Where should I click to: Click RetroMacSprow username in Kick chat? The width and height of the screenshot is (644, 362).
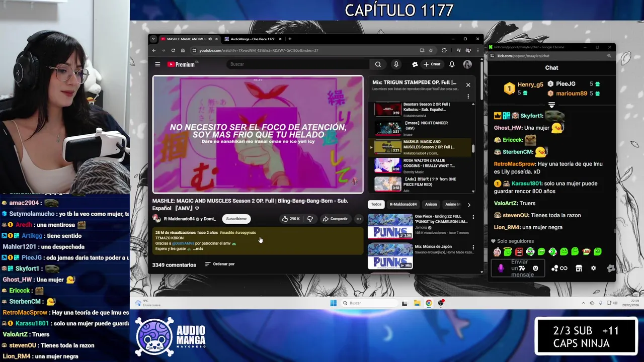pyautogui.click(x=515, y=164)
